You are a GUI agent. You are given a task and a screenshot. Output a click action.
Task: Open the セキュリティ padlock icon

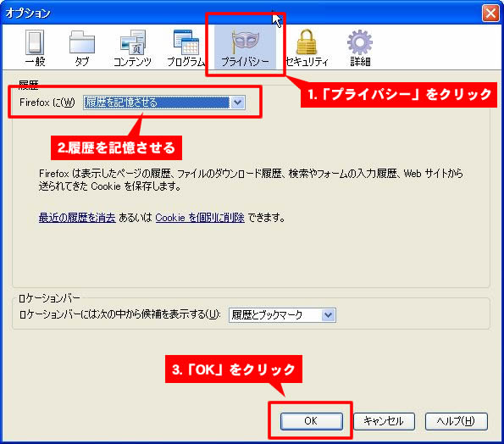click(x=307, y=42)
